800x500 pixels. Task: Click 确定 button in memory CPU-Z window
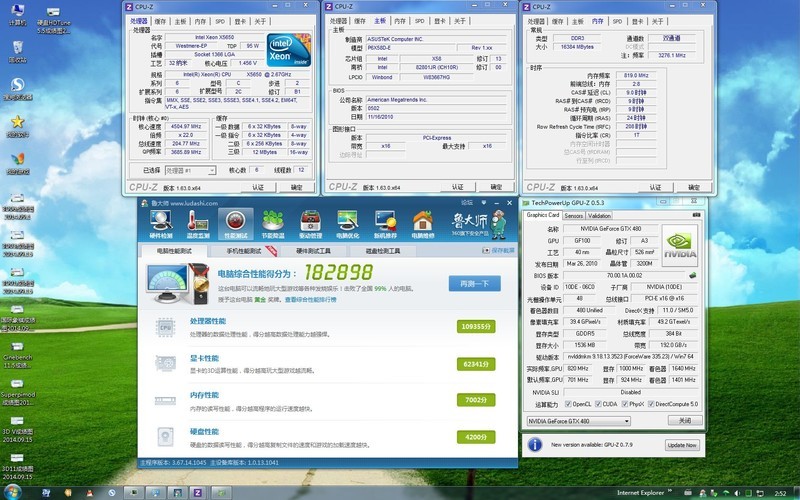tap(694, 187)
